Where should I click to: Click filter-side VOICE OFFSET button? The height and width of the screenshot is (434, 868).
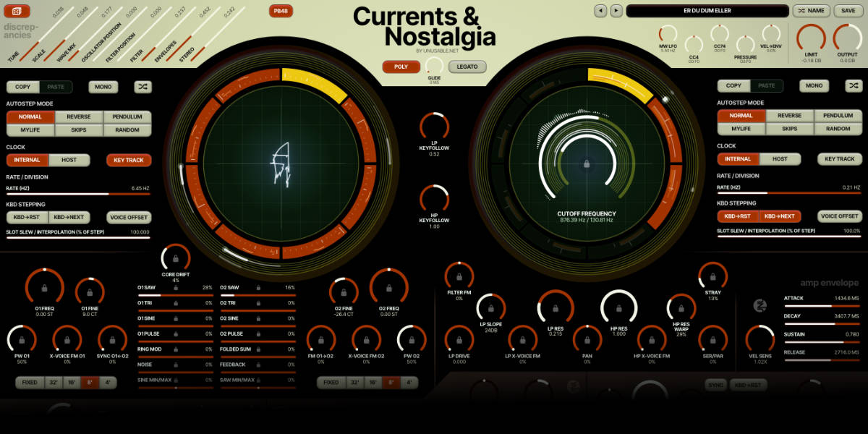point(840,216)
